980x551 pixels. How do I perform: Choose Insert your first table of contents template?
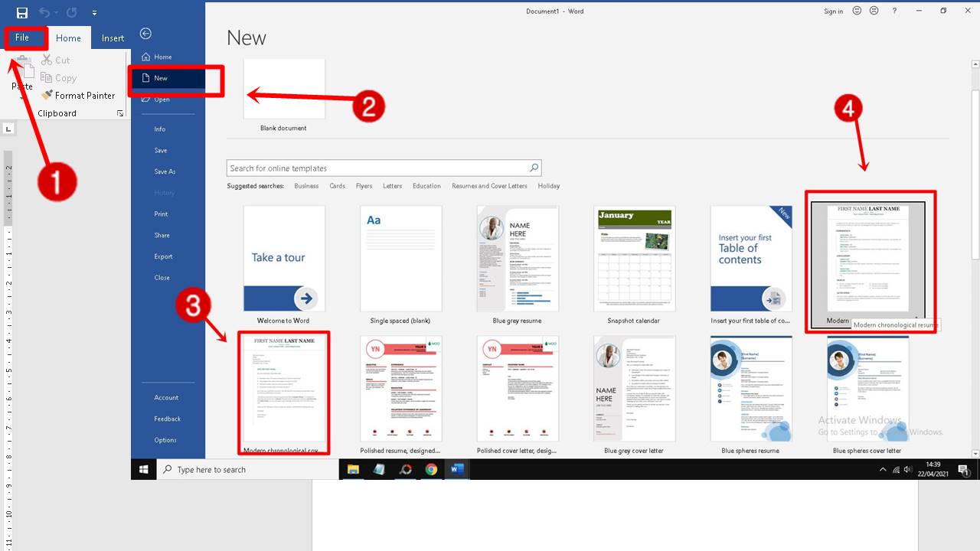point(750,259)
